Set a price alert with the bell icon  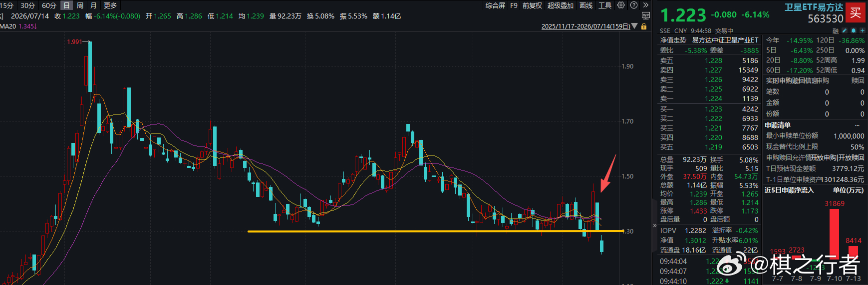coord(854,30)
